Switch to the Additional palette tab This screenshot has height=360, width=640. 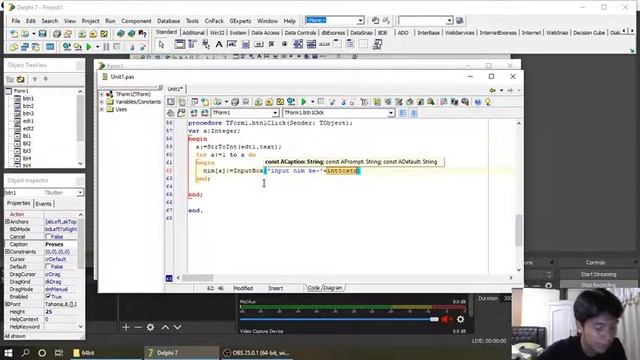pyautogui.click(x=193, y=33)
